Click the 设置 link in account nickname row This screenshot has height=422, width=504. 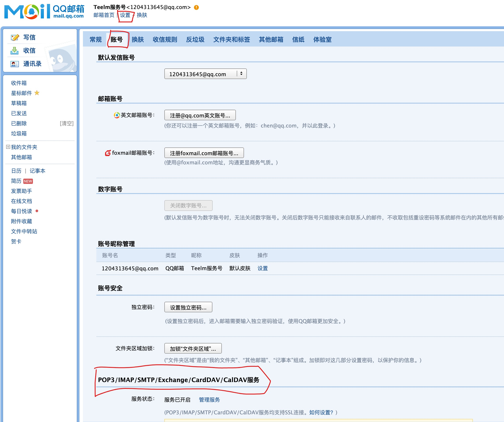point(262,268)
